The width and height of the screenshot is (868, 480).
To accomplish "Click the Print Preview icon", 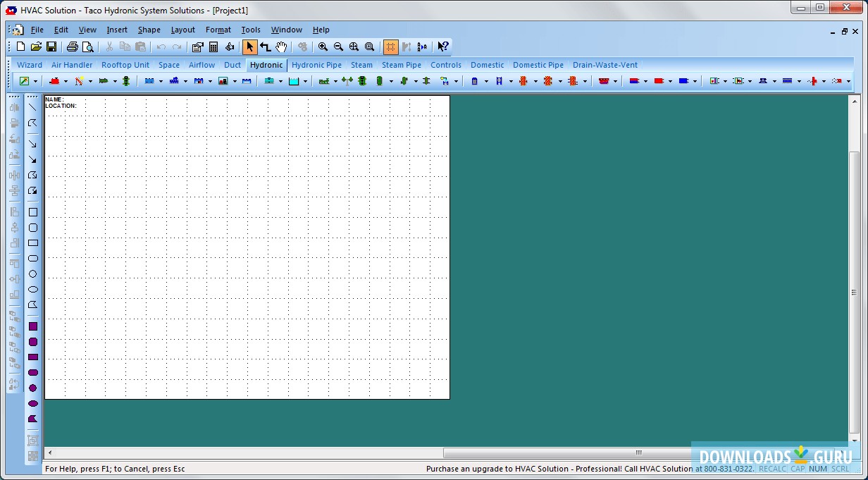I will point(88,47).
